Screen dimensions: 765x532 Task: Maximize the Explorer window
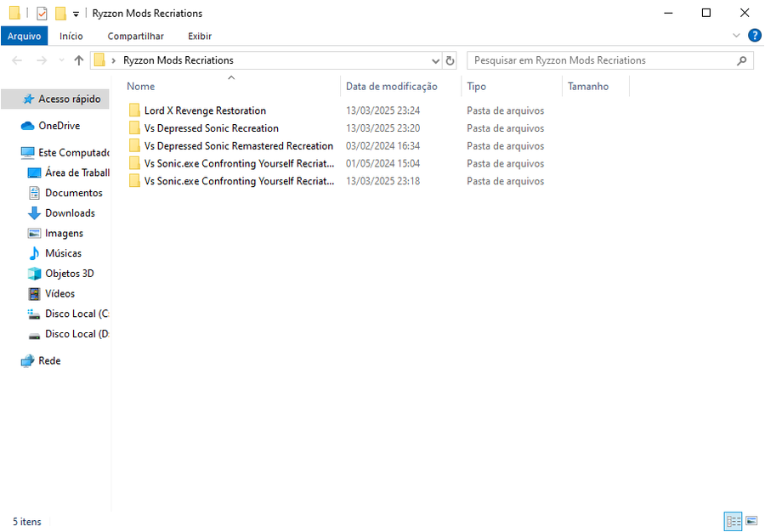point(706,13)
